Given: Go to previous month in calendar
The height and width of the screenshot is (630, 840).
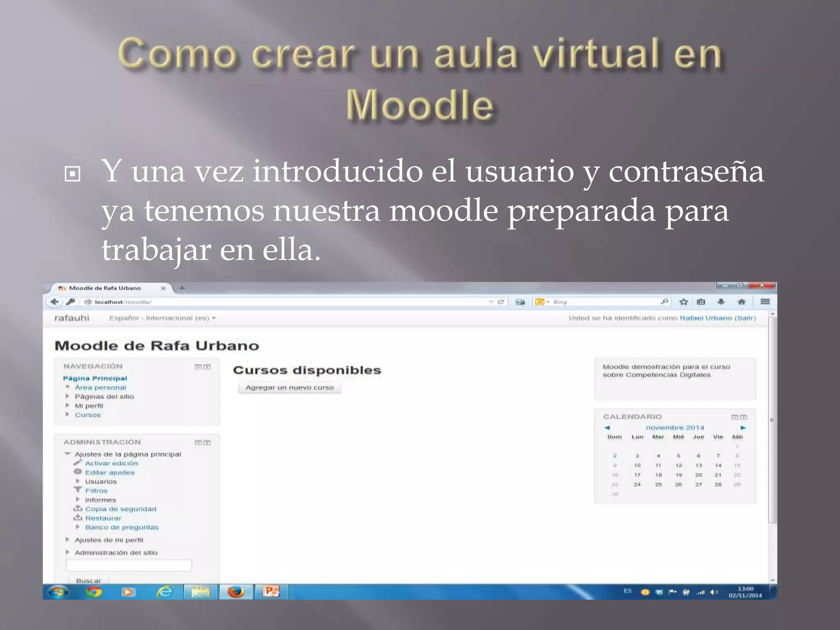Looking at the screenshot, I should 607,428.
